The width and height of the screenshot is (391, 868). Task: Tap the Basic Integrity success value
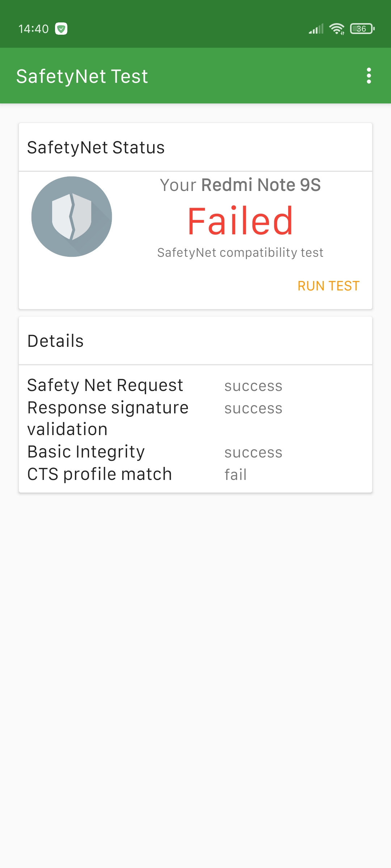pos(253,452)
